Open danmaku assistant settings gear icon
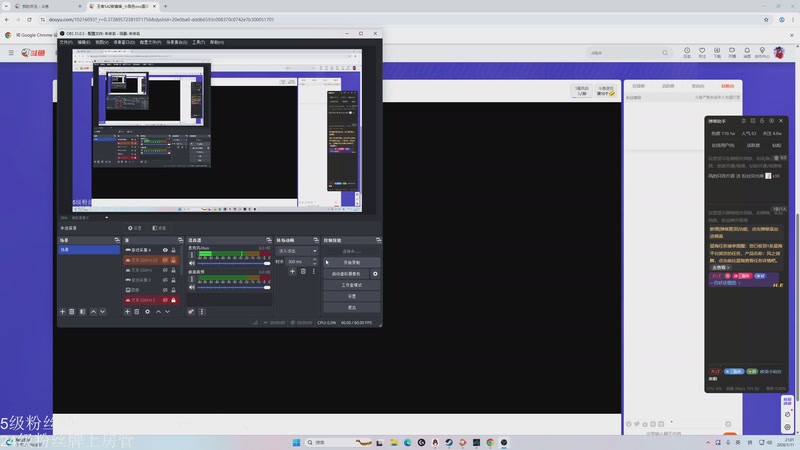 tap(771, 121)
